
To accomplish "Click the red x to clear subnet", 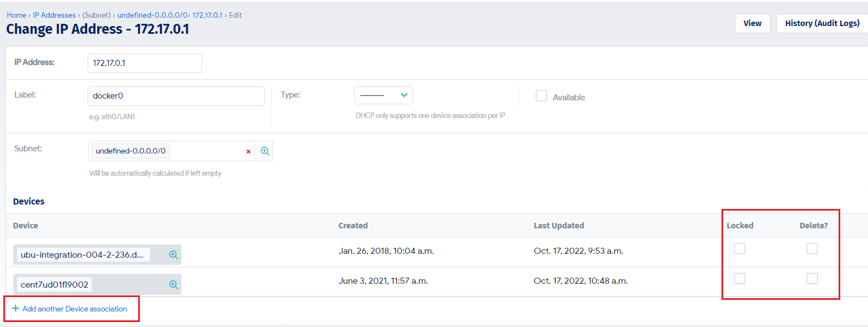I will pyautogui.click(x=248, y=151).
